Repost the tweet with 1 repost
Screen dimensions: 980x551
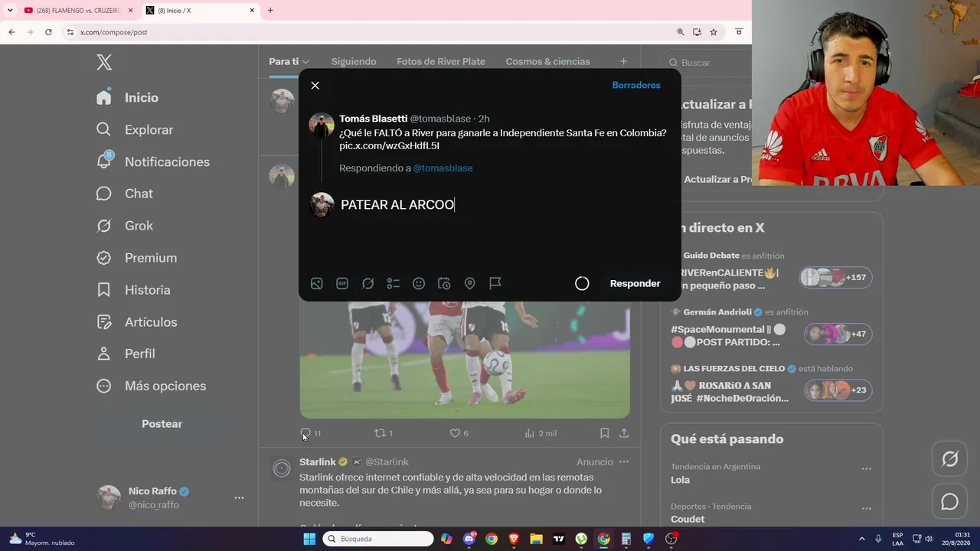click(x=384, y=433)
